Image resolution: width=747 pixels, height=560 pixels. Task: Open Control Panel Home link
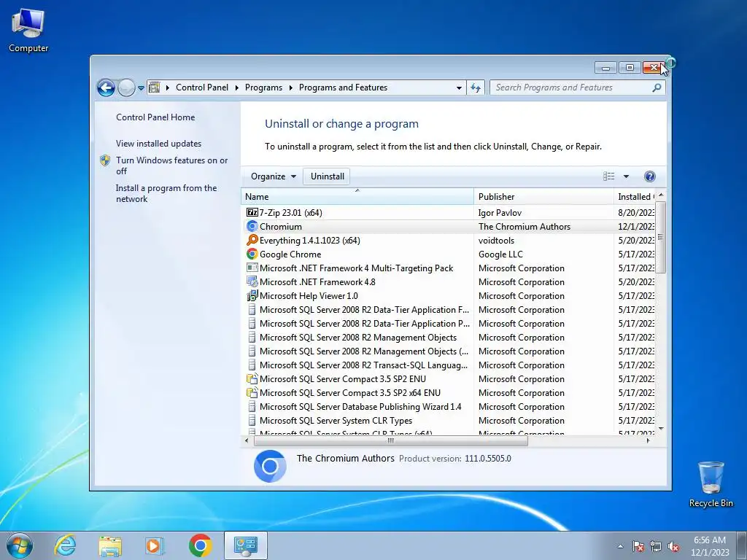coord(155,117)
